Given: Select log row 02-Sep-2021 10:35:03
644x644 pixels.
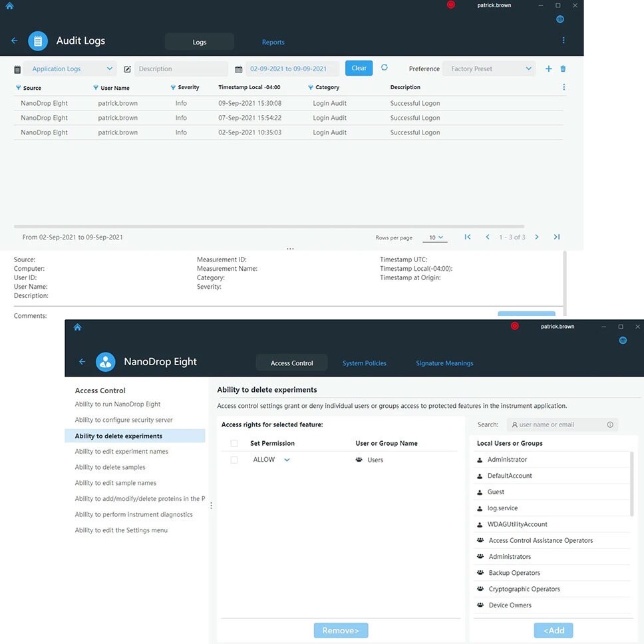Looking at the screenshot, I should coord(288,132).
